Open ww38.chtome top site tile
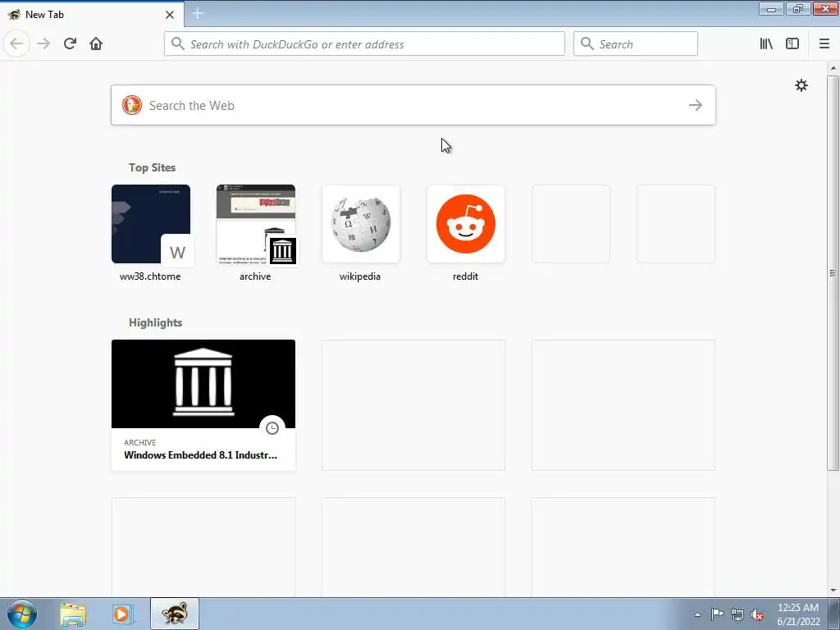840x630 pixels. (151, 224)
